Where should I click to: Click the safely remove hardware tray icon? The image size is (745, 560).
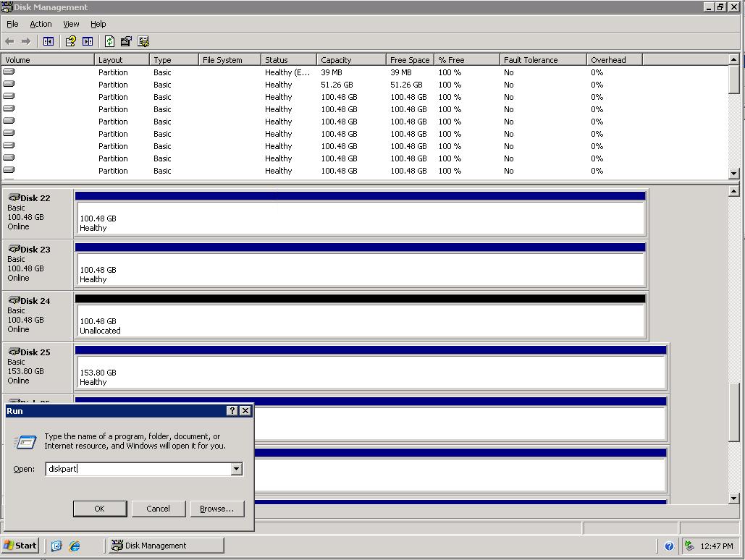pos(691,546)
